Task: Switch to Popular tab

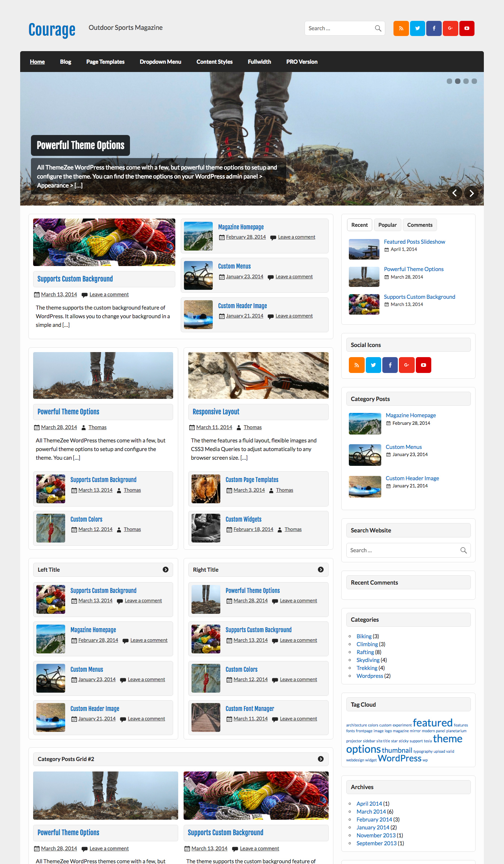Action: coord(387,225)
